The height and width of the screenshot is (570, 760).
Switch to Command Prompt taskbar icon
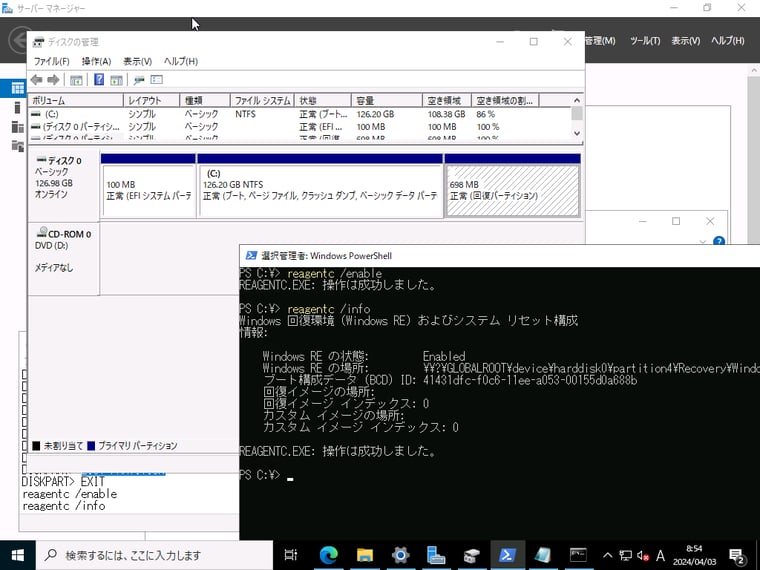(x=578, y=555)
